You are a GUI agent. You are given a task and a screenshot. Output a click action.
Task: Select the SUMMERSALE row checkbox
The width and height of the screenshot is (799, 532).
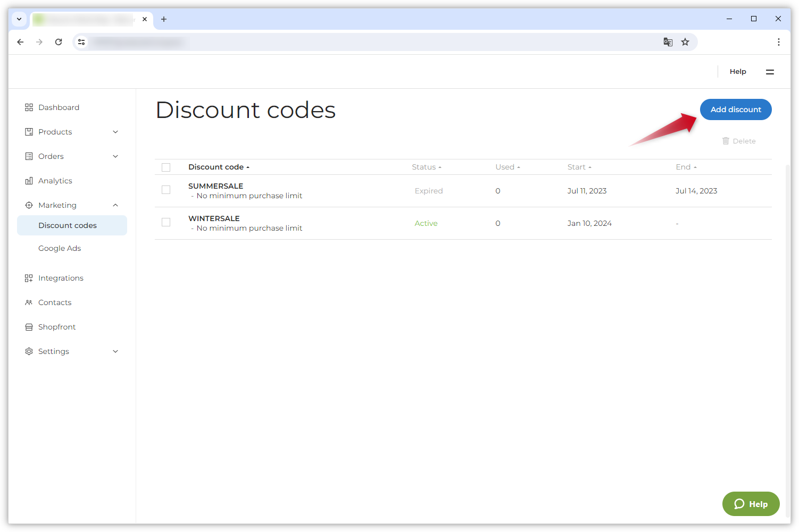click(x=166, y=190)
